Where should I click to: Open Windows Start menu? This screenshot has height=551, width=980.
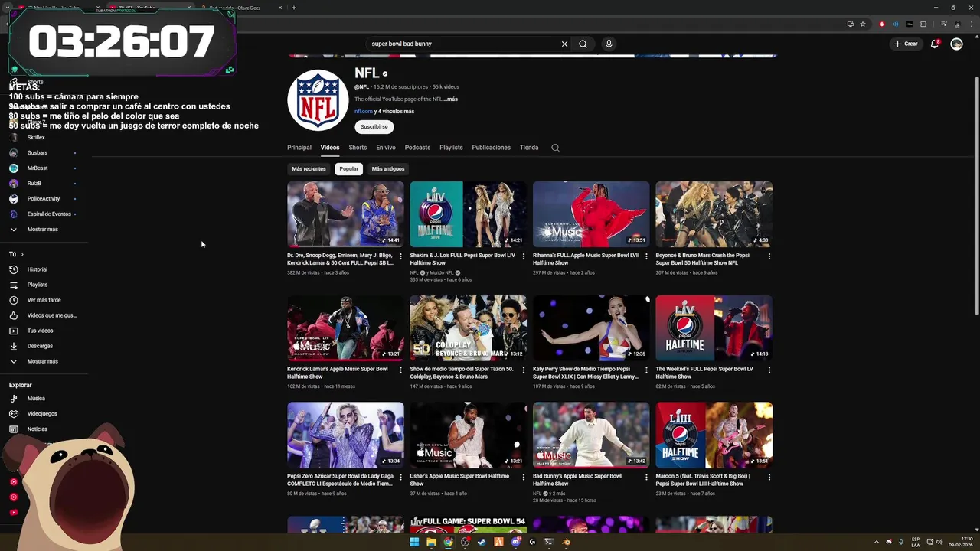click(x=414, y=542)
